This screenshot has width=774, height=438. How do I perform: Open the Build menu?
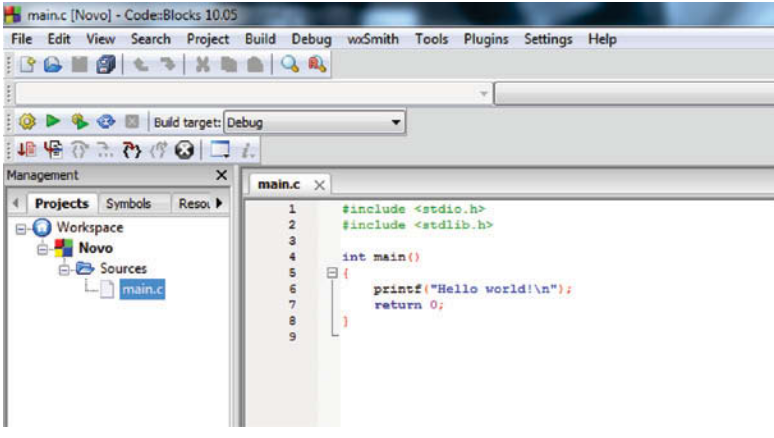260,39
